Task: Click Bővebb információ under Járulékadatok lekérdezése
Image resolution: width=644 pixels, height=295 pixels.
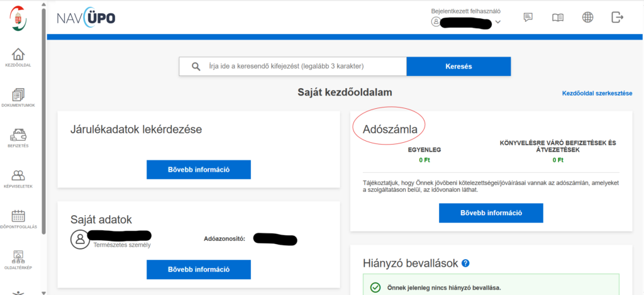Action: point(198,170)
